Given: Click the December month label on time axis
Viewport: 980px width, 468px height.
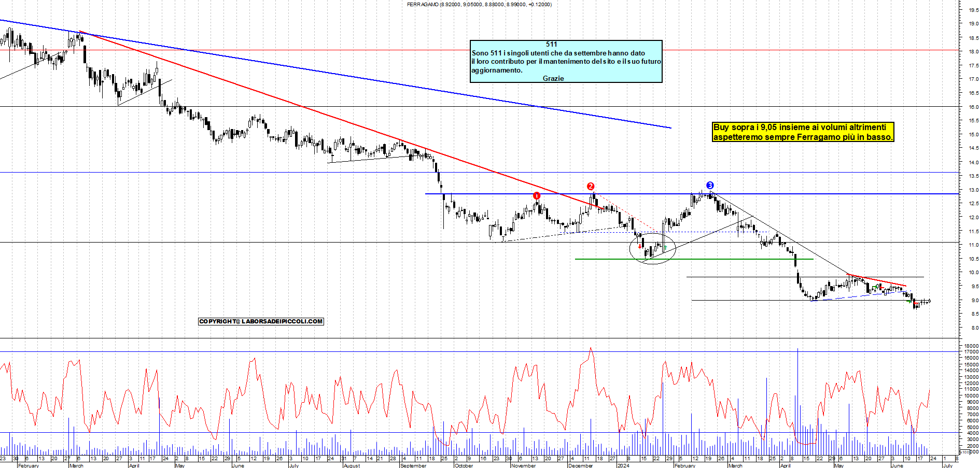Looking at the screenshot, I should [580, 465].
